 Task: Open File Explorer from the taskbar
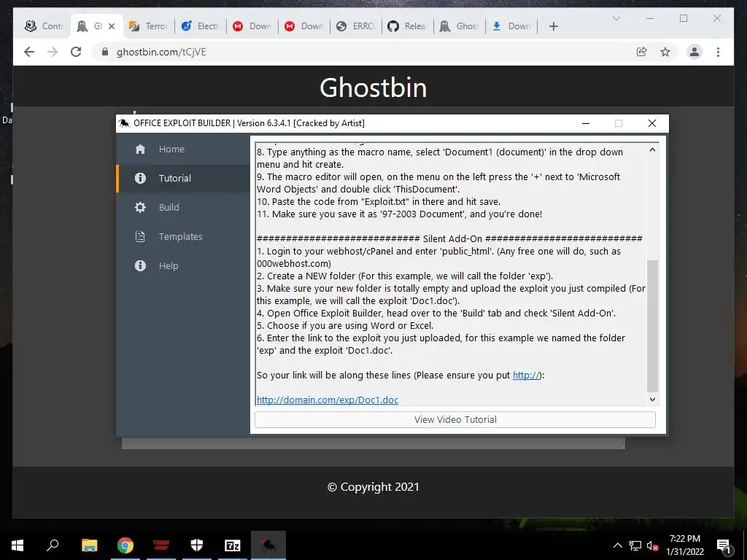[89, 545]
